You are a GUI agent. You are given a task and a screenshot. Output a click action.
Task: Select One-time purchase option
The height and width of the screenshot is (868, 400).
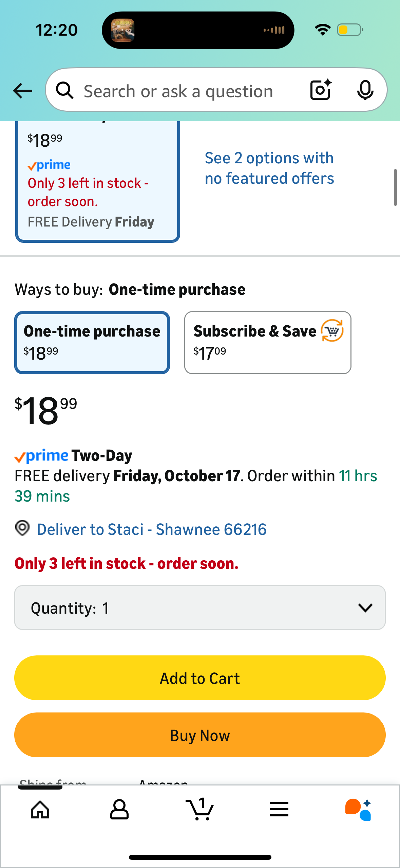tap(92, 342)
